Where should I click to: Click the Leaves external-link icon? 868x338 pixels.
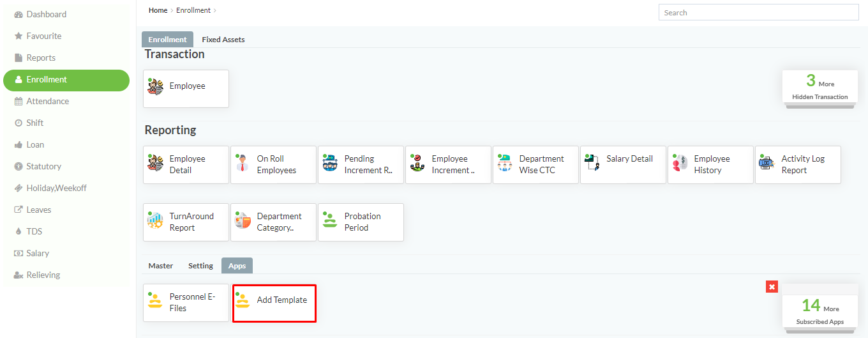pyautogui.click(x=19, y=210)
